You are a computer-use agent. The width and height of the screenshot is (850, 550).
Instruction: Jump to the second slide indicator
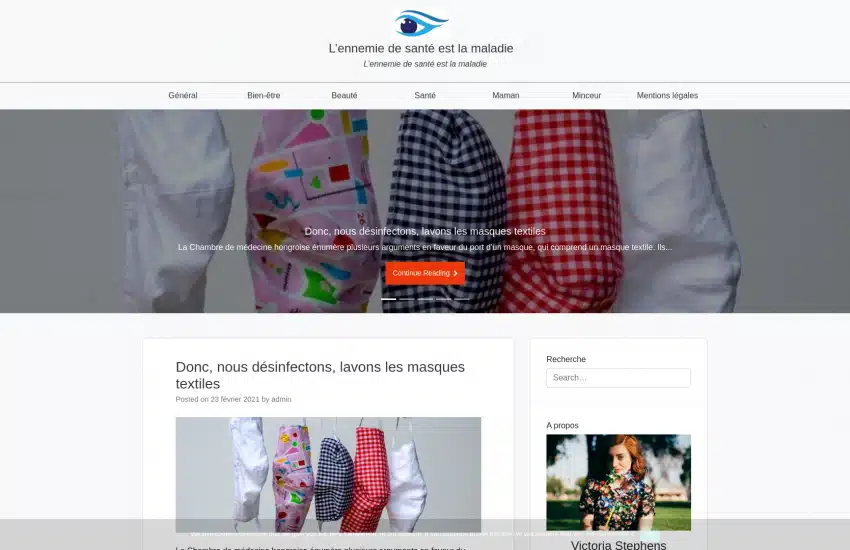pos(407,299)
